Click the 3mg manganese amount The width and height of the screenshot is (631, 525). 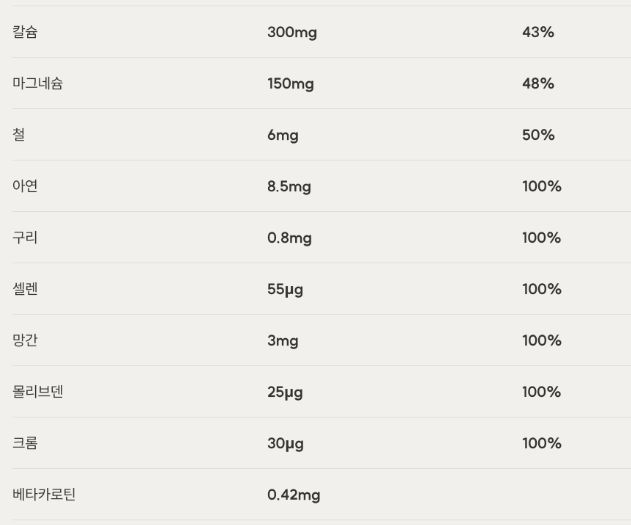click(283, 341)
